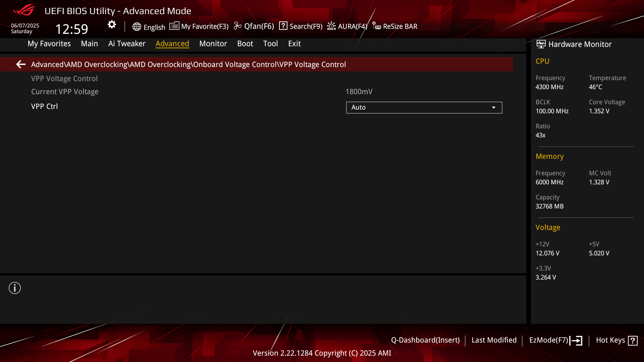This screenshot has width=644, height=362.
Task: Open the Tool tab
Action: (x=270, y=44)
